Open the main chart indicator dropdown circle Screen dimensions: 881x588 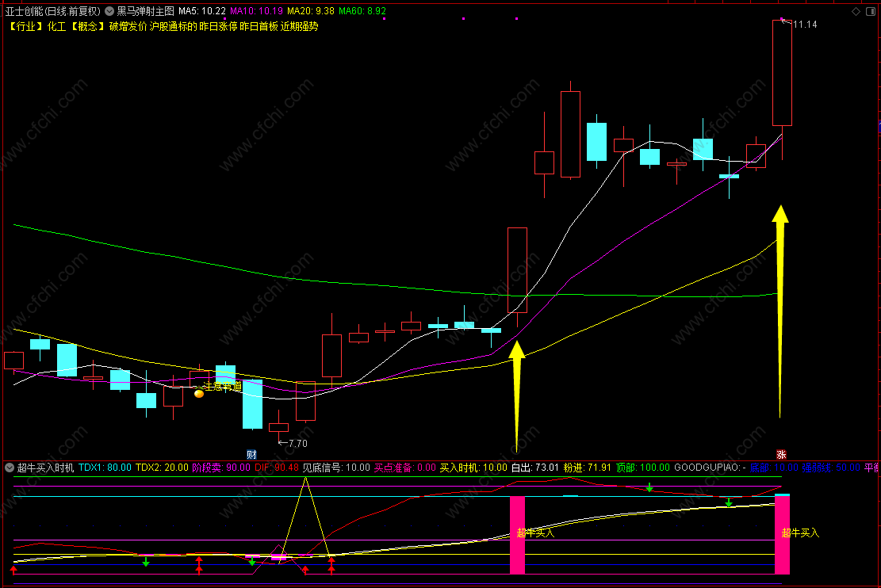click(109, 11)
